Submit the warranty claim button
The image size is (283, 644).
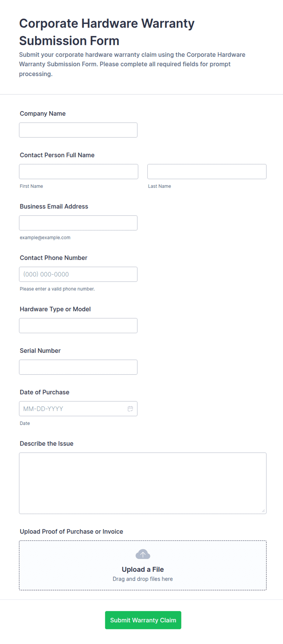143,620
